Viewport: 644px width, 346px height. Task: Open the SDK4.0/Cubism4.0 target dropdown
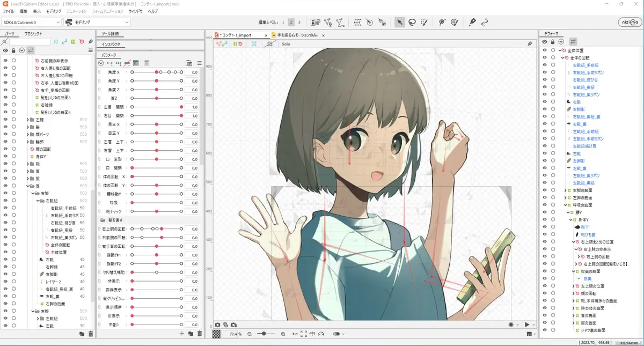click(x=32, y=23)
